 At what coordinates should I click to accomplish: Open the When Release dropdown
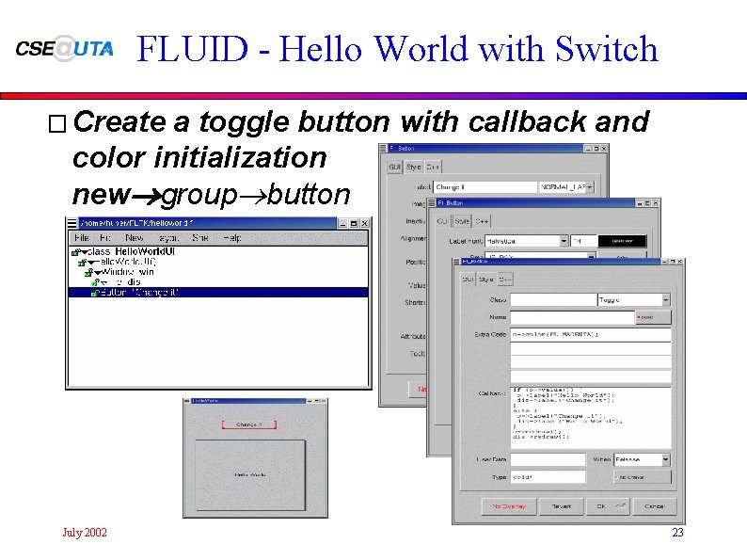coord(665,459)
